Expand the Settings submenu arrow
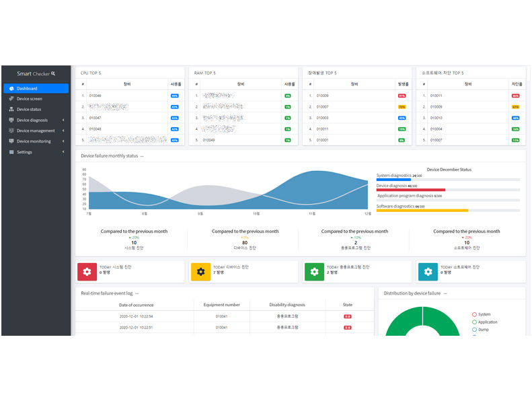532x399 pixels. tap(63, 152)
